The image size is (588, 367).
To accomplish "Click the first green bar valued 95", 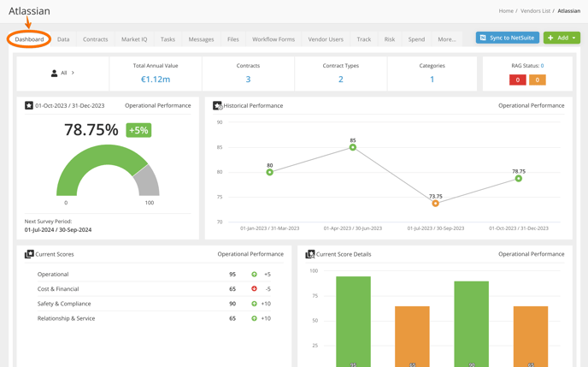I will (353, 322).
